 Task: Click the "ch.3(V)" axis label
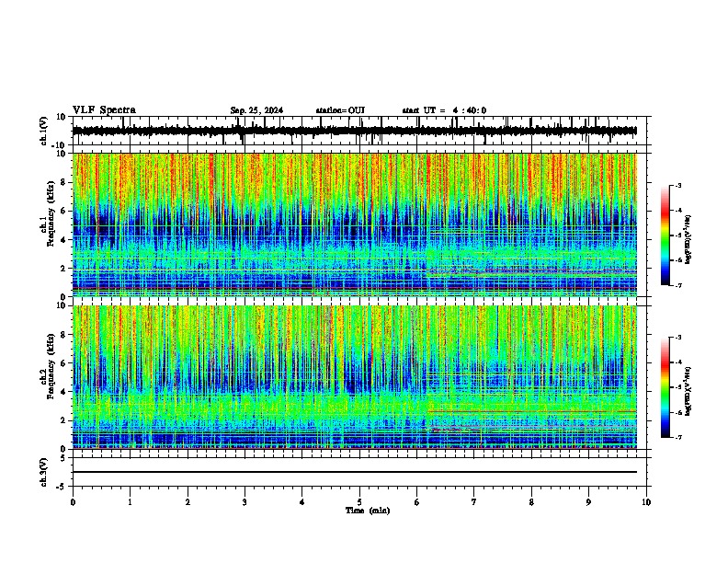44,473
